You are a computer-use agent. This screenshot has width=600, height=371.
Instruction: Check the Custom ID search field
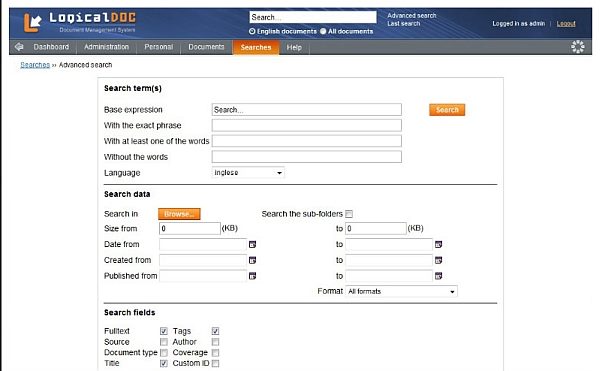pyautogui.click(x=215, y=363)
